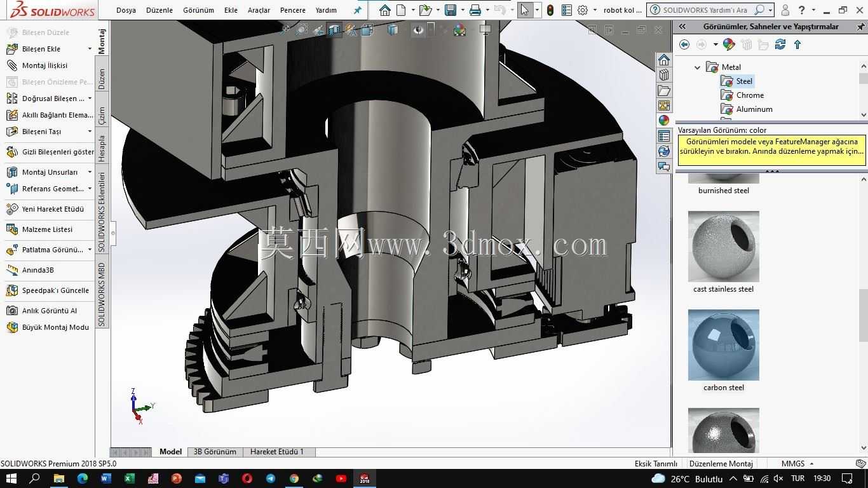The height and width of the screenshot is (488, 868).
Task: Open Patlatma Görünümü dropdown arrow
Action: 90,250
